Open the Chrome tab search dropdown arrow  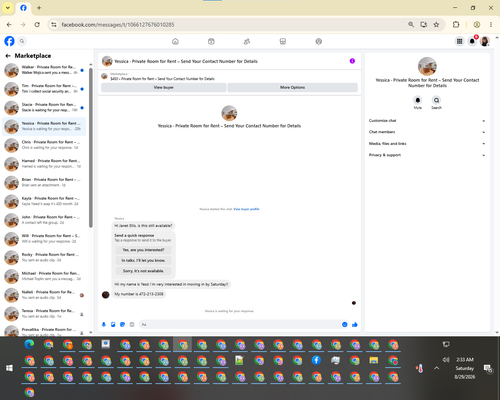point(8,8)
